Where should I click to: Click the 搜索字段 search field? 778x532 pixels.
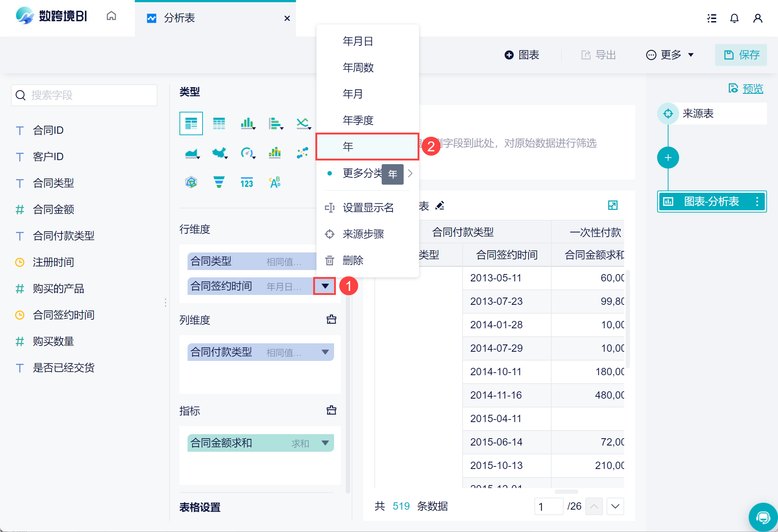[85, 95]
